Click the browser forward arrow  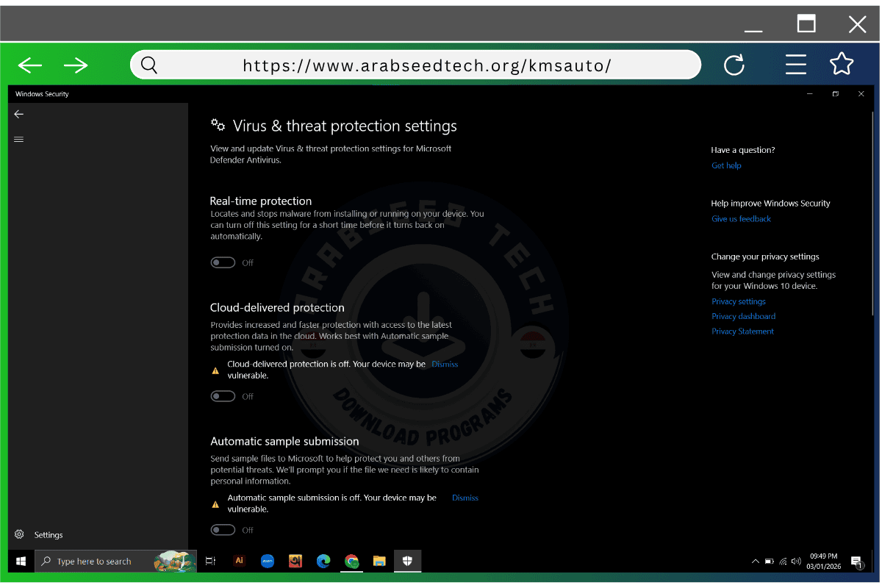(76, 65)
